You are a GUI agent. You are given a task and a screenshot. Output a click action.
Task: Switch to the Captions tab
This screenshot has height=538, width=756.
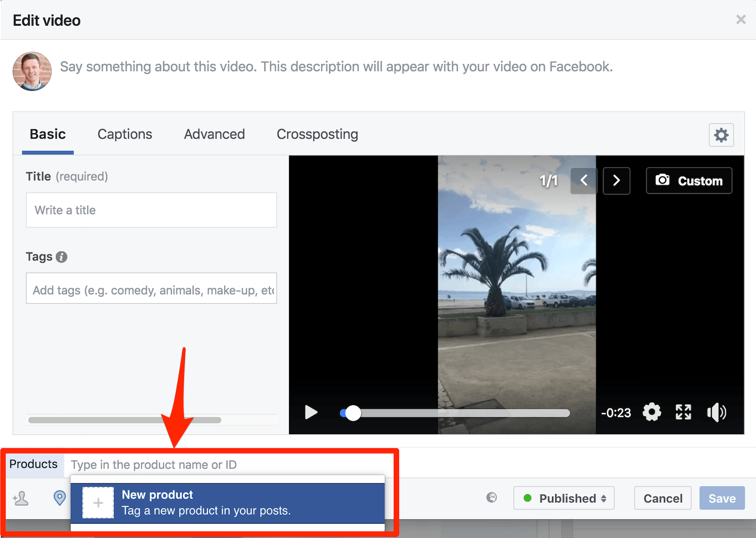click(124, 134)
